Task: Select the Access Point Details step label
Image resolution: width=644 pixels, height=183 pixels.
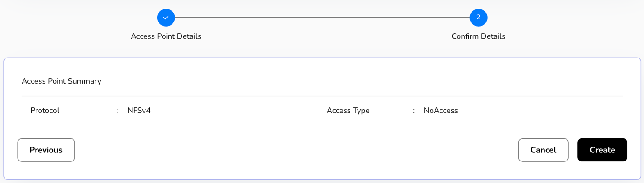Action: coord(166,36)
